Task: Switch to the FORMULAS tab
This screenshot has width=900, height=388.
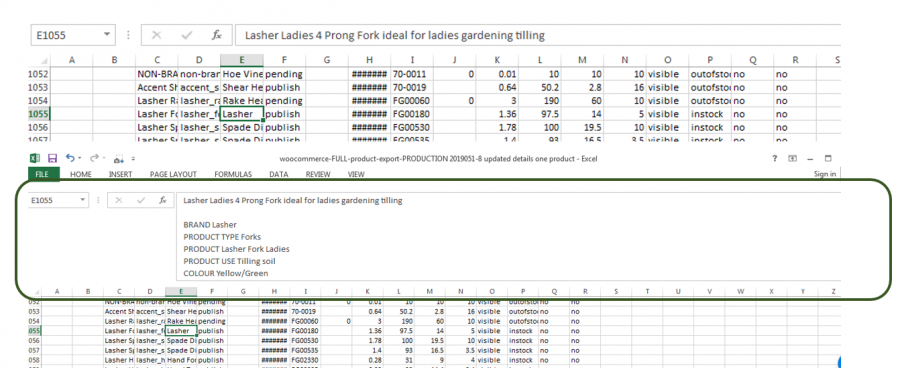Action: click(233, 174)
